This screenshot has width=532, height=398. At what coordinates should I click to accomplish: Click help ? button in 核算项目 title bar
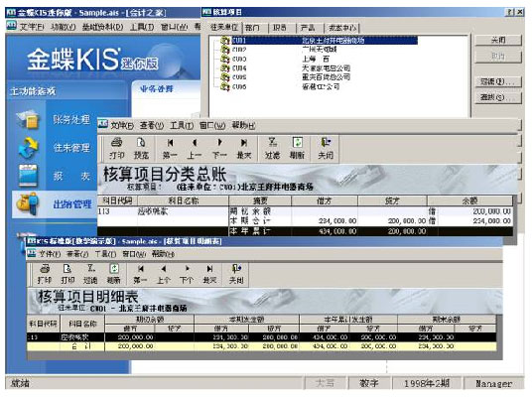509,13
